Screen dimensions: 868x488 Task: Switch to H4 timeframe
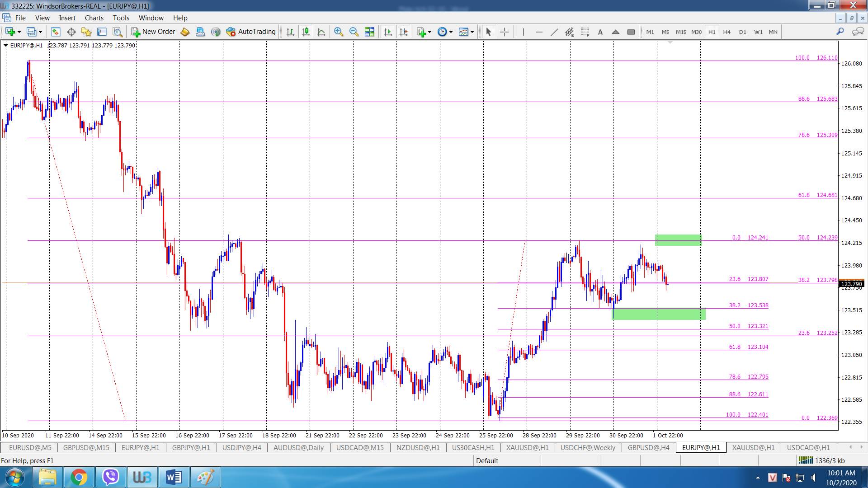coord(727,32)
